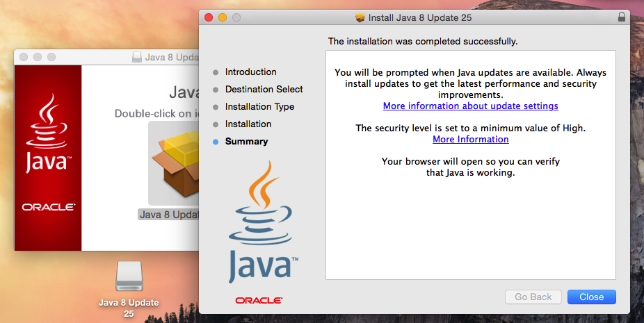Open 'More information about update settings' link
This screenshot has height=323, width=644.
470,106
